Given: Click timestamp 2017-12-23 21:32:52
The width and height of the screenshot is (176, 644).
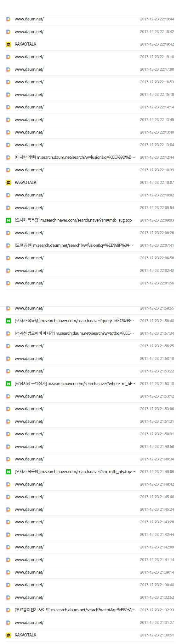Looking at the screenshot, I should coord(157,597).
